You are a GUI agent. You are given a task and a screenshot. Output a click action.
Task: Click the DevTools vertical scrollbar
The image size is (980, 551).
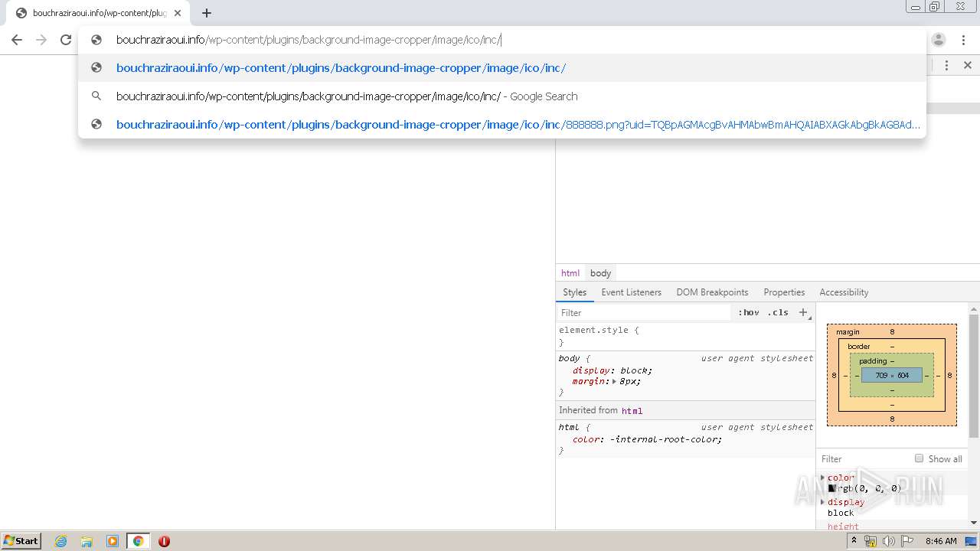pos(974,375)
